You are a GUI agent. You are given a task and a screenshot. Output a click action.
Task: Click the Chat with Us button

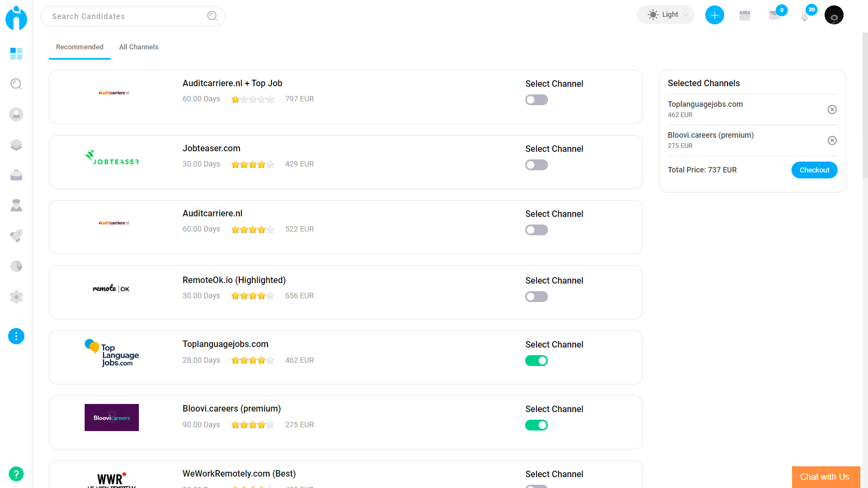(x=826, y=477)
